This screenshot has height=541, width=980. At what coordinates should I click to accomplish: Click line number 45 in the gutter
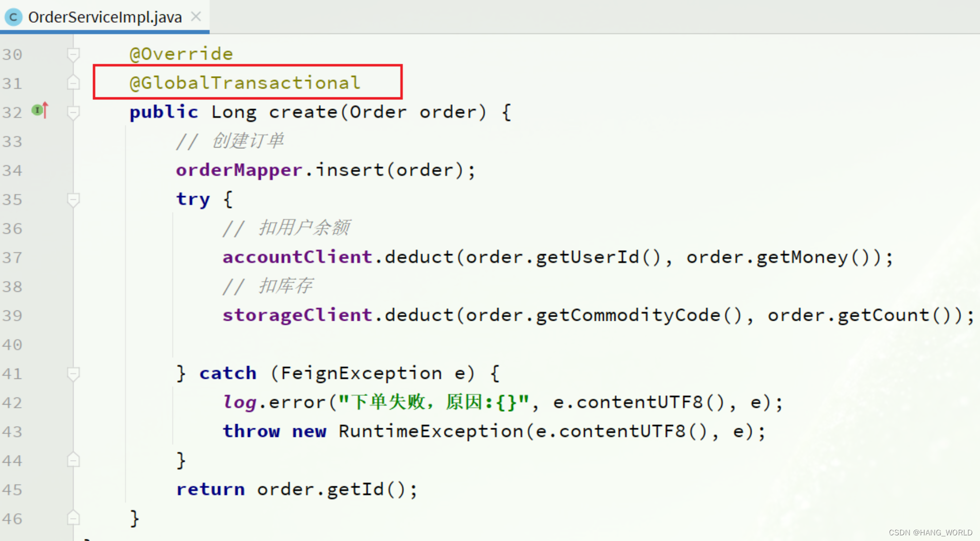coord(12,490)
